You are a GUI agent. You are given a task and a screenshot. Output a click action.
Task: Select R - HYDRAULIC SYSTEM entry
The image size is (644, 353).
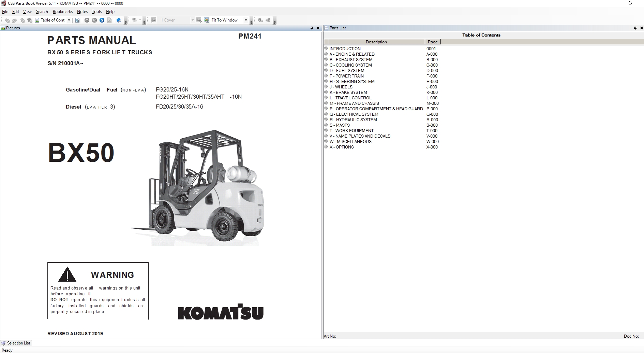[353, 120]
